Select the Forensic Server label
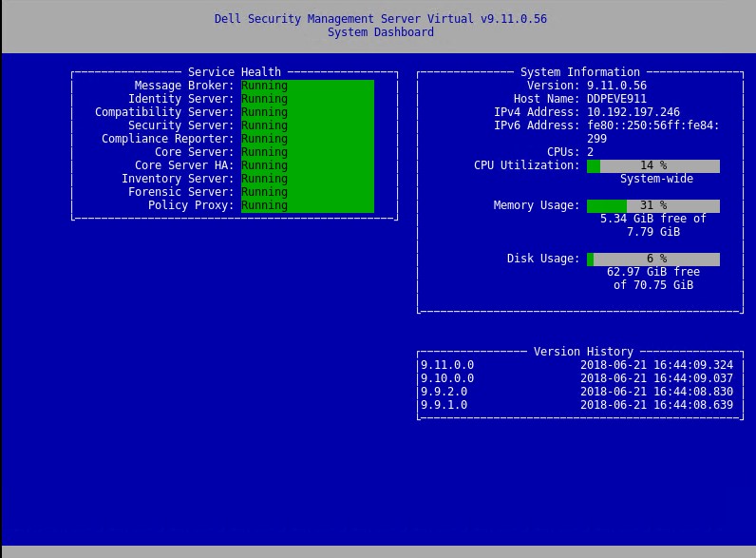 coord(180,192)
